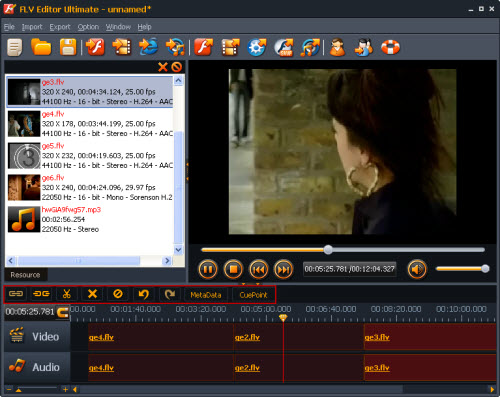500x397 pixels.
Task: Click the undo arrow in timeline toolbar
Action: tap(144, 294)
